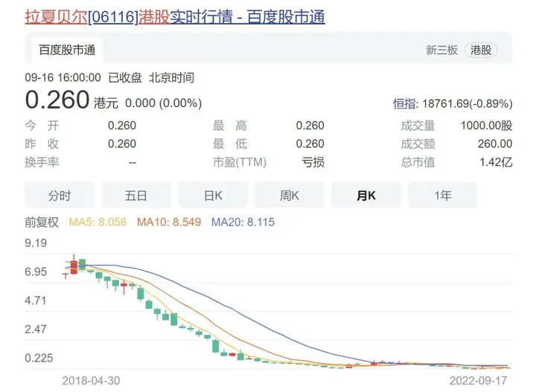Screen dimensions: 536x392
Task: Click the price change 0.000 (0.00%)
Action: pos(163,103)
